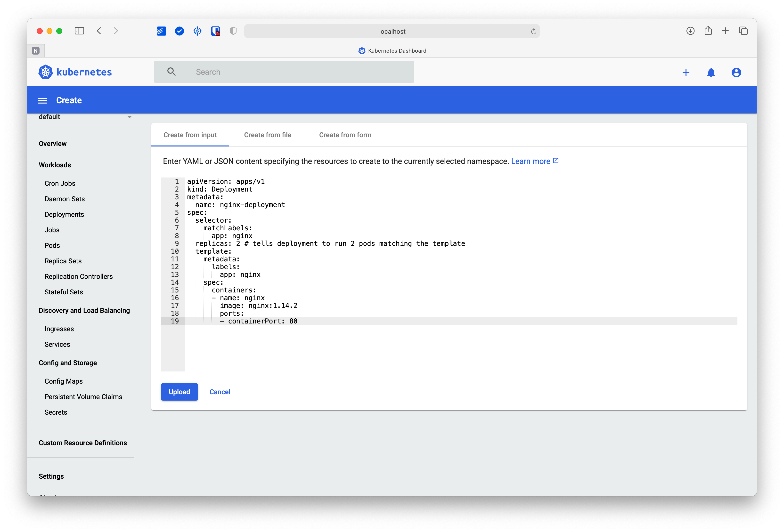Click editor line 'name: nginx-deployment'

[x=240, y=205]
